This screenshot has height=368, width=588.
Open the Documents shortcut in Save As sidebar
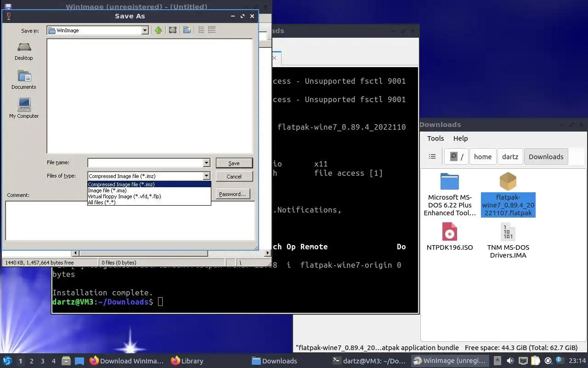(24, 80)
